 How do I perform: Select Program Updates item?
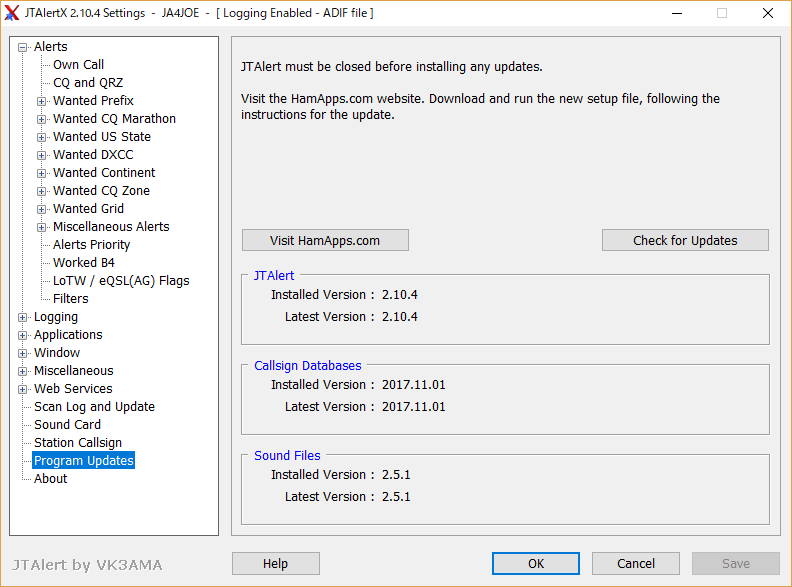pyautogui.click(x=84, y=461)
